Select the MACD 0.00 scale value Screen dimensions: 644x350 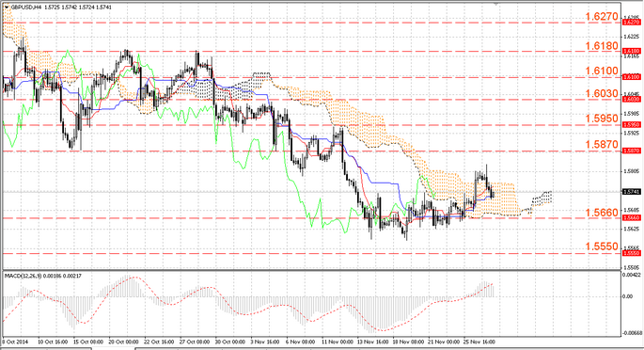pos(628,296)
